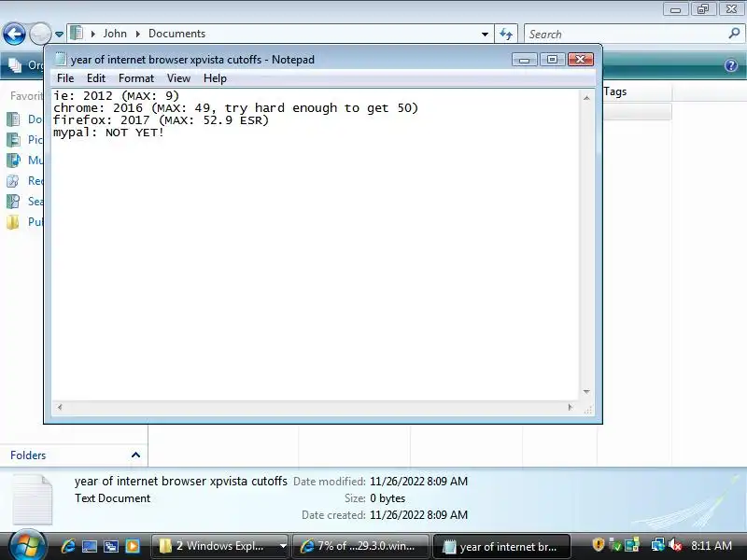747x560 pixels.
Task: Open the Help menu in Notepad
Action: (x=215, y=78)
